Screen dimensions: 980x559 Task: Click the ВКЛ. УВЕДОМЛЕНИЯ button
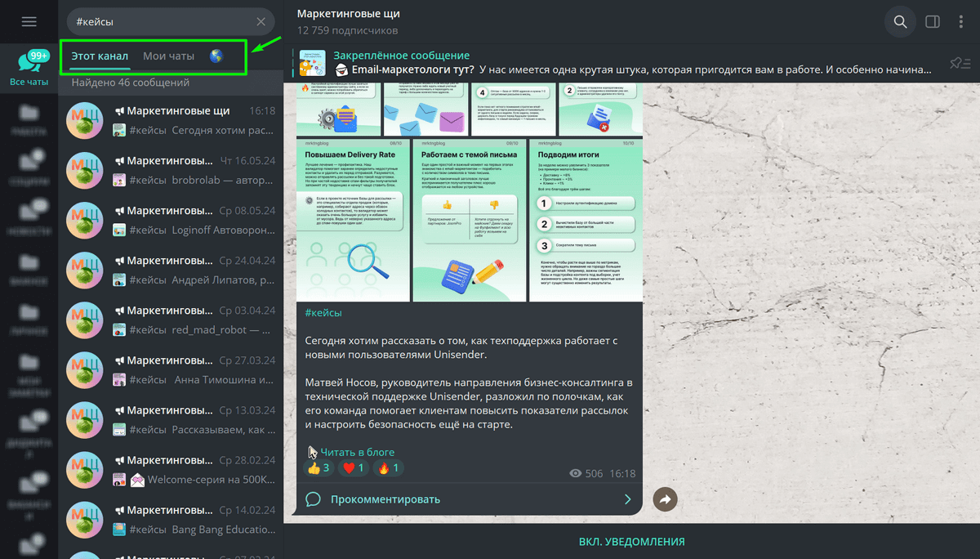631,542
